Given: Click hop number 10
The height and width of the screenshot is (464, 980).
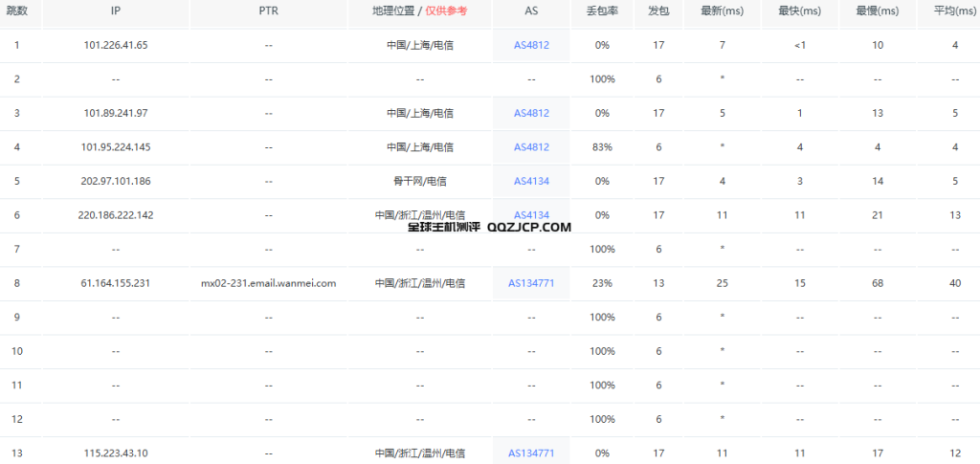Looking at the screenshot, I should 17,351.
